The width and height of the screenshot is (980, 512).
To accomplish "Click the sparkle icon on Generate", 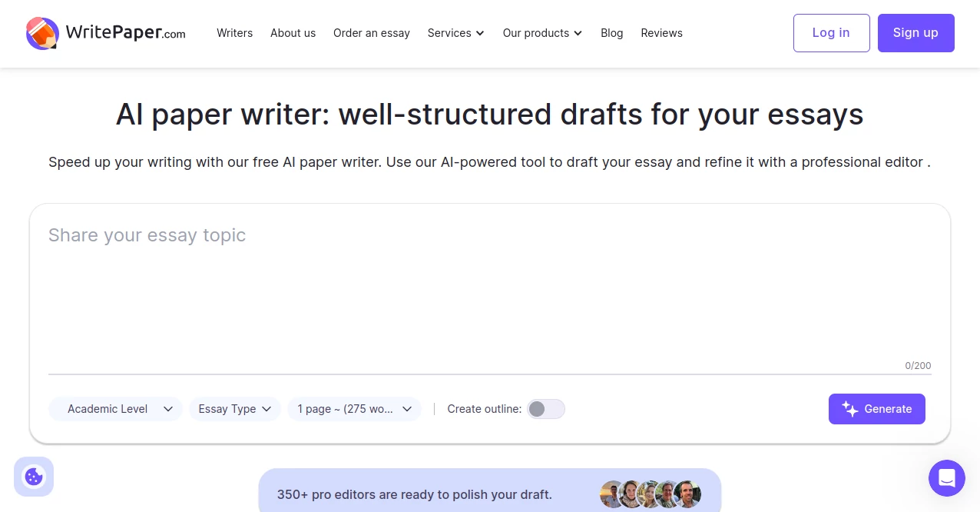I will (x=850, y=409).
